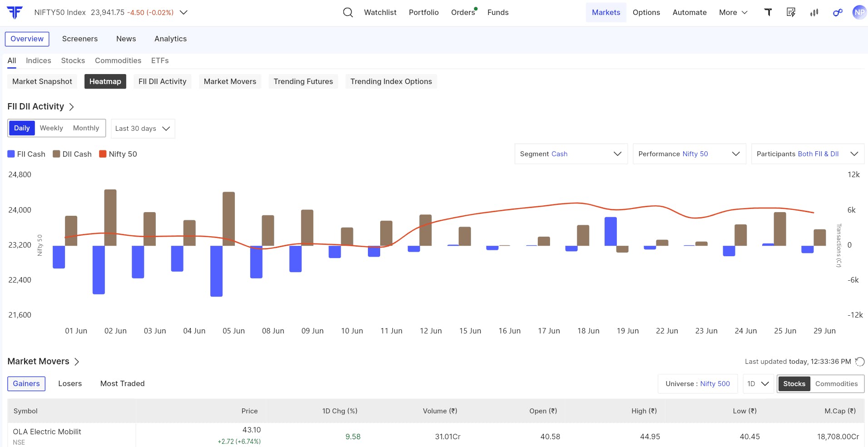Open the Last 30 days dropdown
The image size is (868, 447).
click(x=143, y=129)
